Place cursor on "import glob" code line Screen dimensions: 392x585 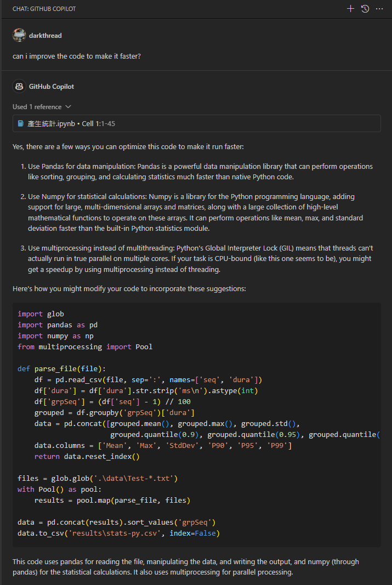(x=41, y=314)
